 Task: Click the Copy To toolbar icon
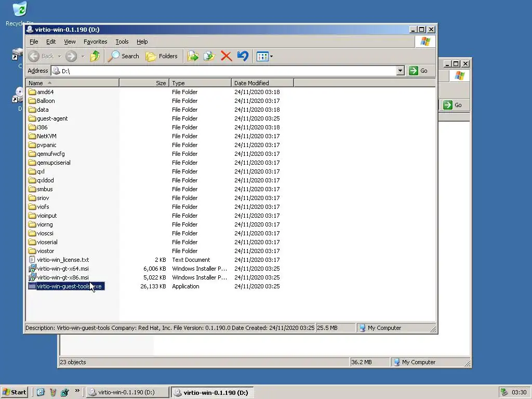pos(209,56)
